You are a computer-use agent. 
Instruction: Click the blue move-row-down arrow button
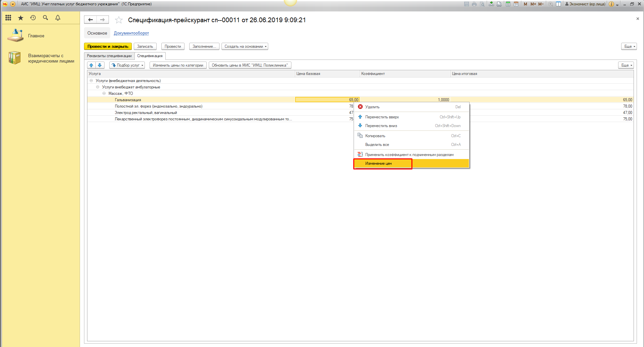(100, 65)
